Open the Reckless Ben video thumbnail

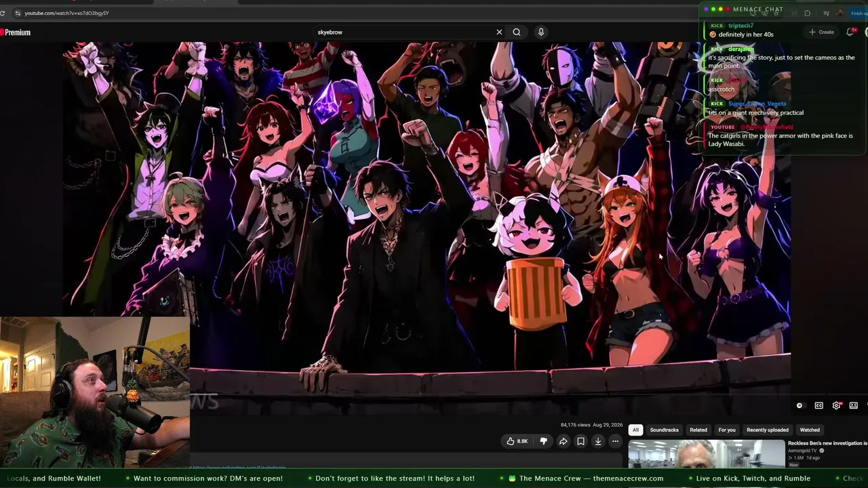coord(706,454)
